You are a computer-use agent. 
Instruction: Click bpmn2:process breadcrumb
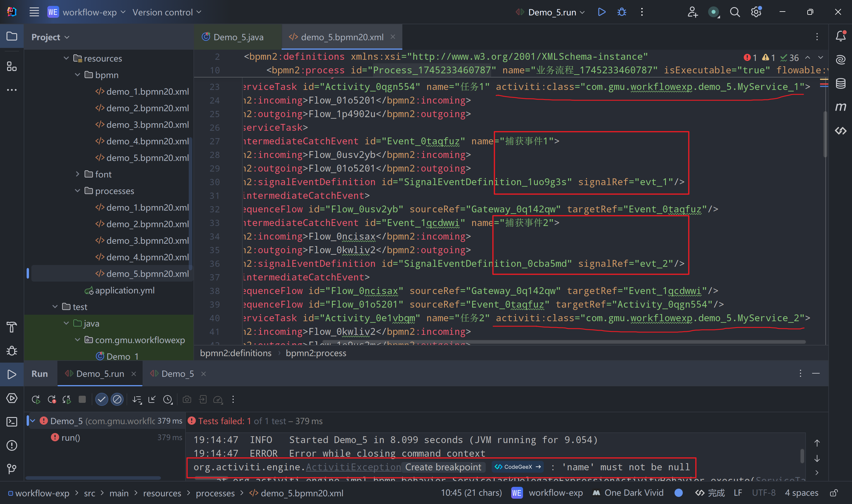[316, 353]
